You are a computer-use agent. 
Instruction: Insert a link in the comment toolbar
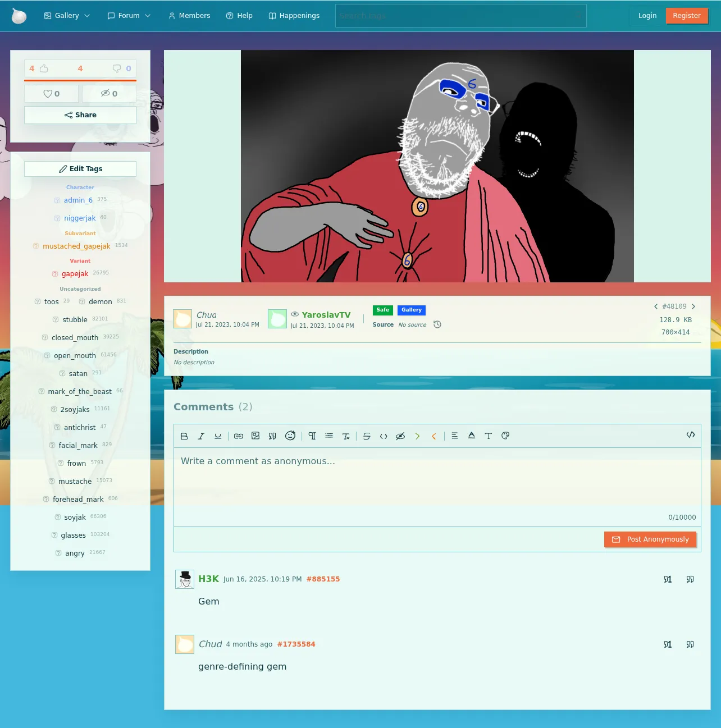tap(239, 436)
